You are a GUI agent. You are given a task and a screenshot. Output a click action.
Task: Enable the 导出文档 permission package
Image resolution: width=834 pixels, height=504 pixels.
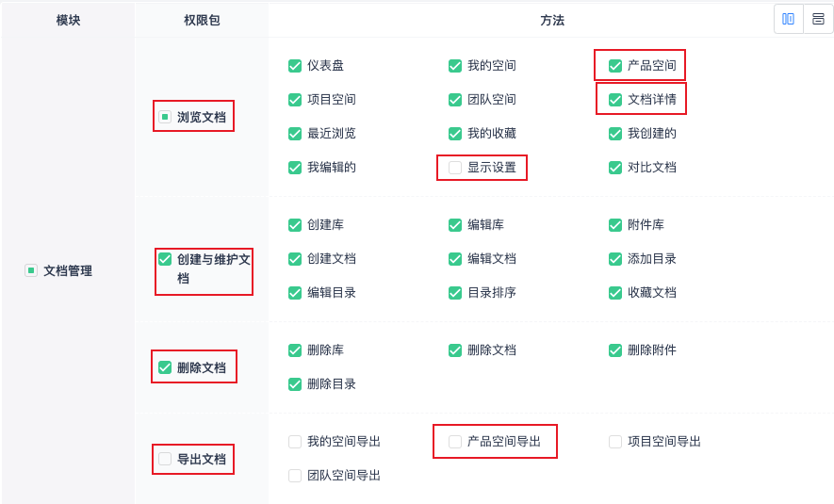165,459
